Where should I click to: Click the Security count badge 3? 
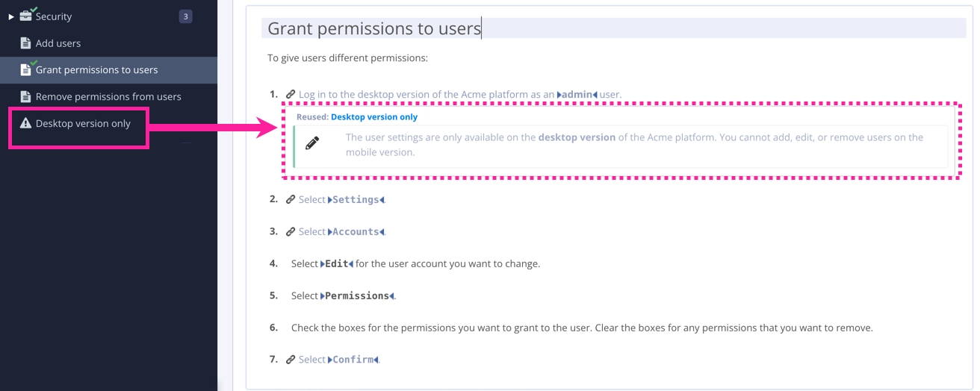click(185, 16)
